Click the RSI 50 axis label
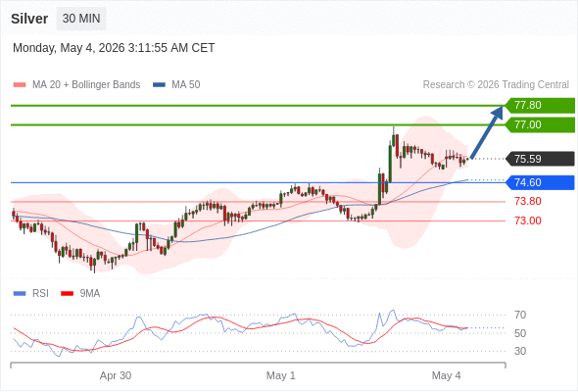Image resolution: width=578 pixels, height=392 pixels. pyautogui.click(x=520, y=333)
